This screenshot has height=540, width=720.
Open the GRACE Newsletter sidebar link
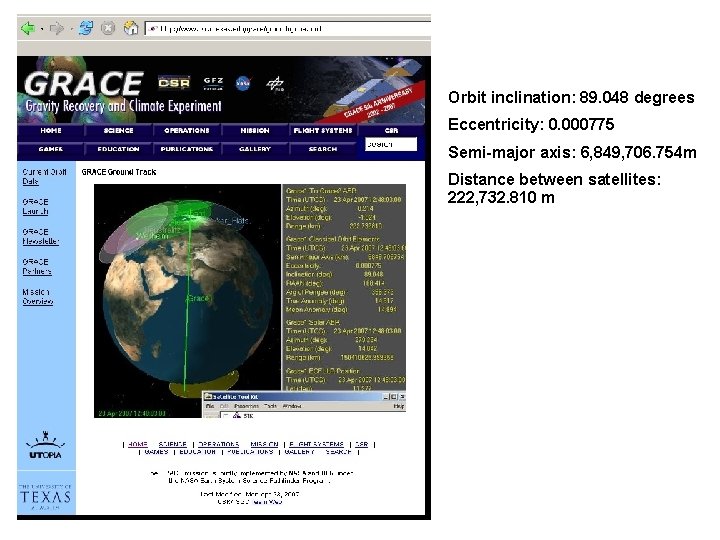40,236
